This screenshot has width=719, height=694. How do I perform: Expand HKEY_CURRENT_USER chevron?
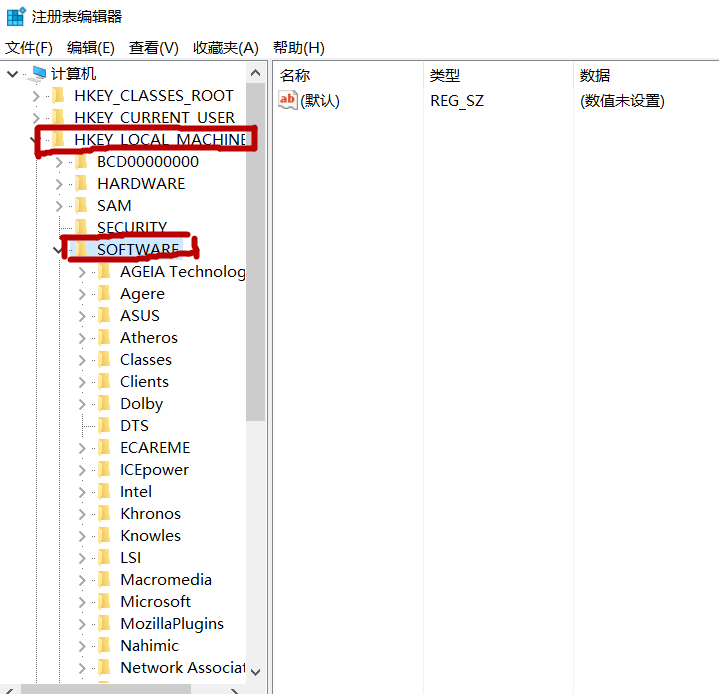point(36,118)
